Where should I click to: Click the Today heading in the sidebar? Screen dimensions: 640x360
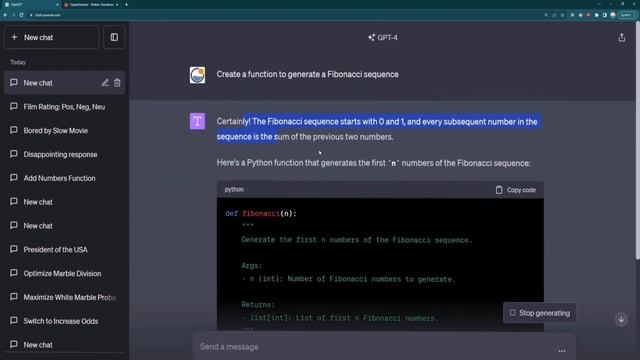18,62
